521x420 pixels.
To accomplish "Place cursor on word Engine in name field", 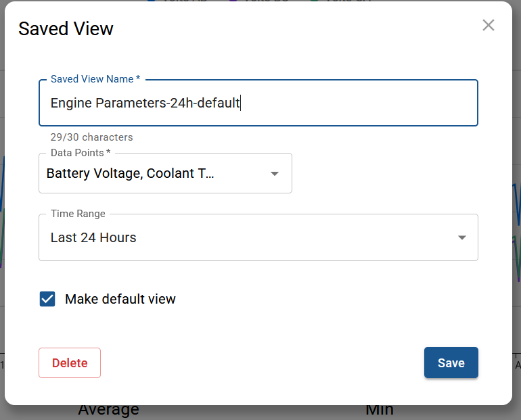I will click(71, 103).
